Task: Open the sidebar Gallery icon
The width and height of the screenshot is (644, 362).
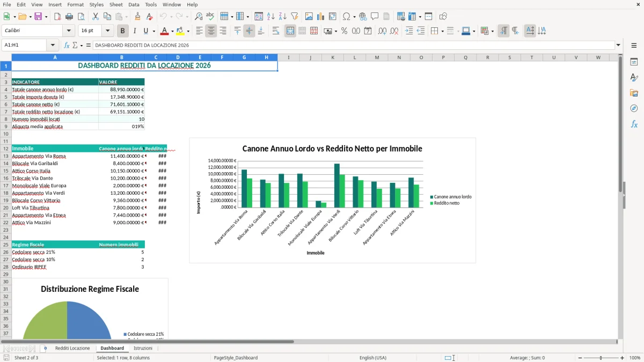Action: coord(634,93)
